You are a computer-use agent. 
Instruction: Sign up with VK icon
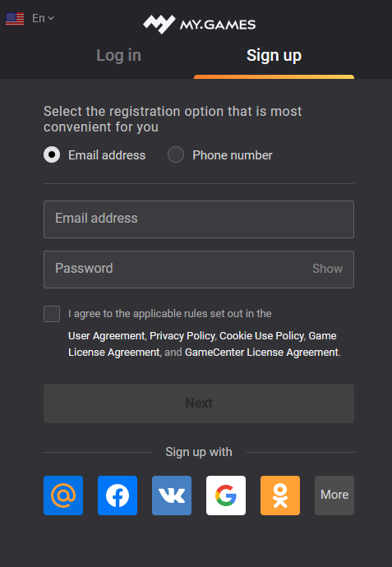(x=172, y=496)
